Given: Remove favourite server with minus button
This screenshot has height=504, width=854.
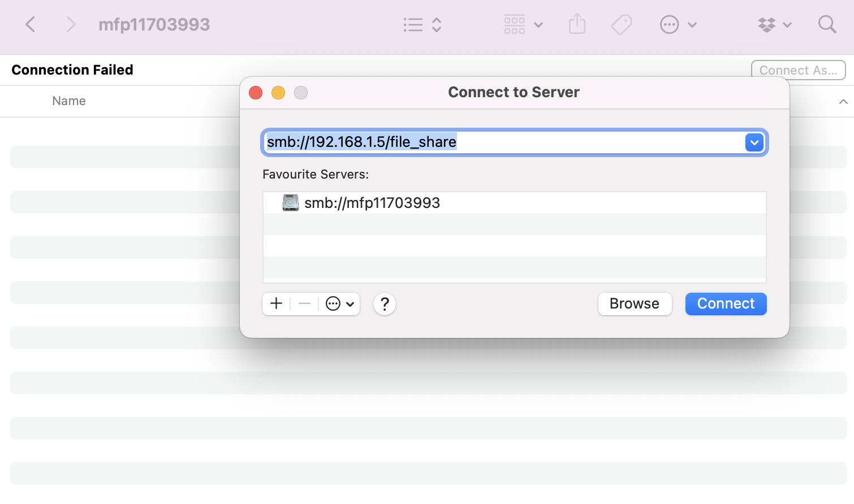Looking at the screenshot, I should (304, 304).
